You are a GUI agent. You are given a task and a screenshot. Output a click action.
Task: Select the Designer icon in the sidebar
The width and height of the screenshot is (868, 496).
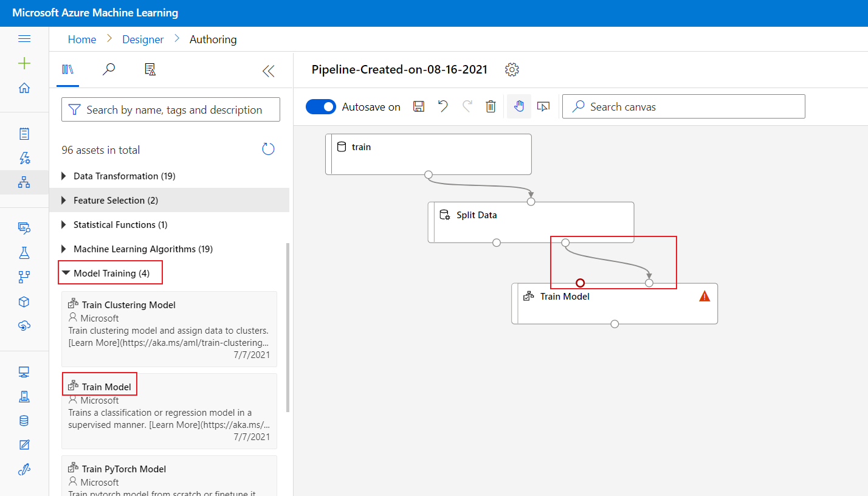(24, 182)
